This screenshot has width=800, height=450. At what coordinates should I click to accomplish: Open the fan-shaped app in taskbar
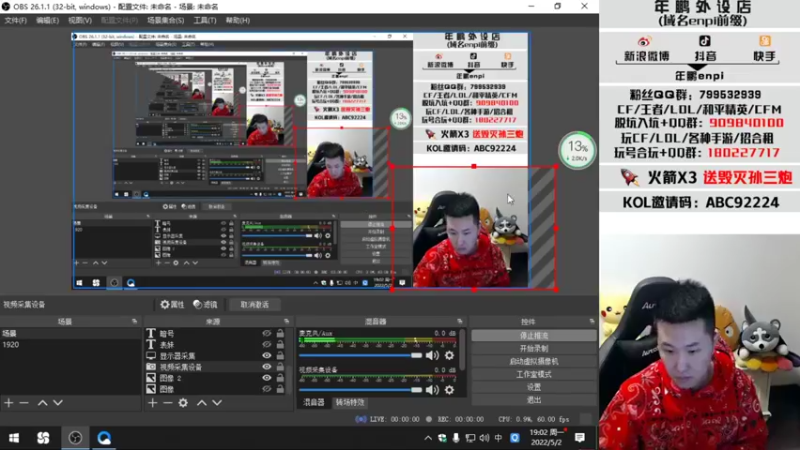[43, 438]
